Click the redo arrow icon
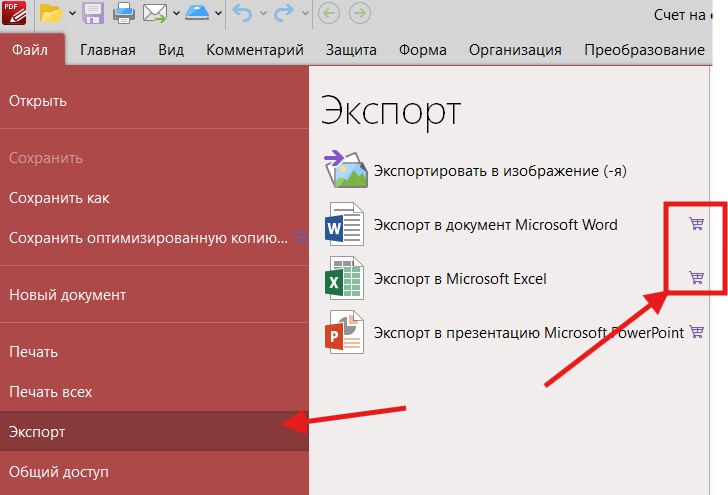This screenshot has width=728, height=495. click(283, 14)
